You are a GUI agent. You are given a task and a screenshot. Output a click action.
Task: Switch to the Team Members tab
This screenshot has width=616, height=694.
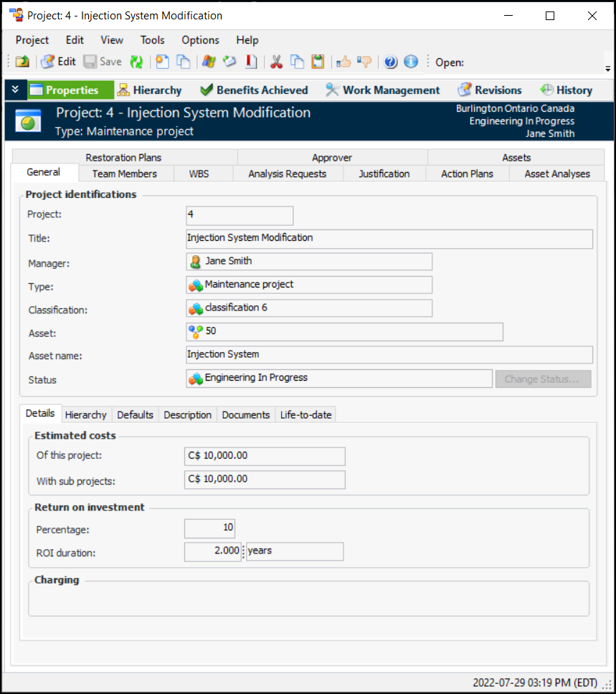tap(124, 173)
